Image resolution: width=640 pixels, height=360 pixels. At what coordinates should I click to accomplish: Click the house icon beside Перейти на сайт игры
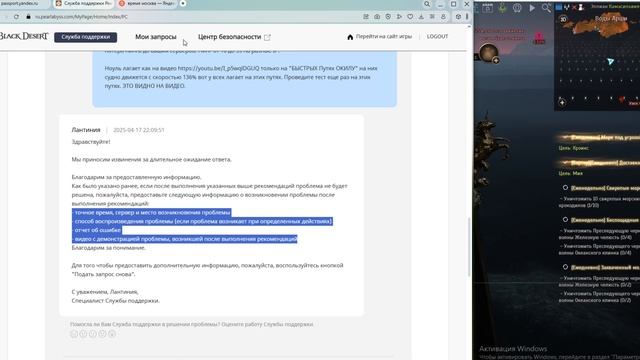point(350,37)
